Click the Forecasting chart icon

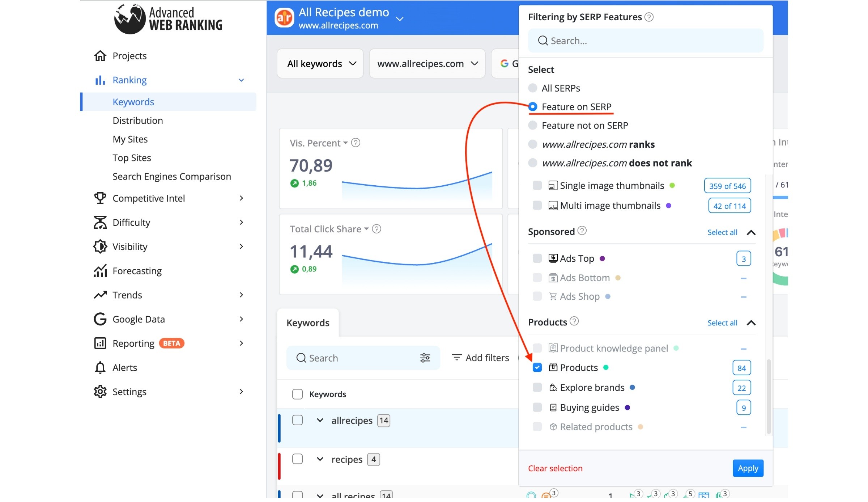coord(100,271)
